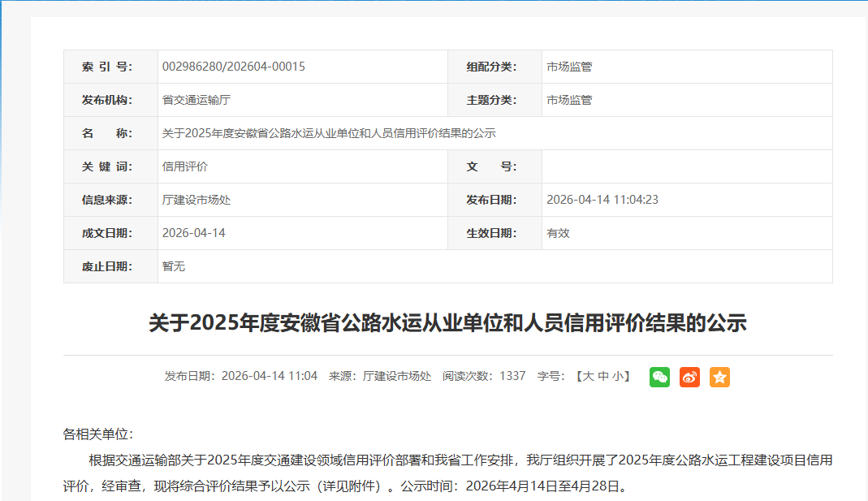
Task: Click the 成文日期 value 2026-04-14
Action: [x=194, y=233]
